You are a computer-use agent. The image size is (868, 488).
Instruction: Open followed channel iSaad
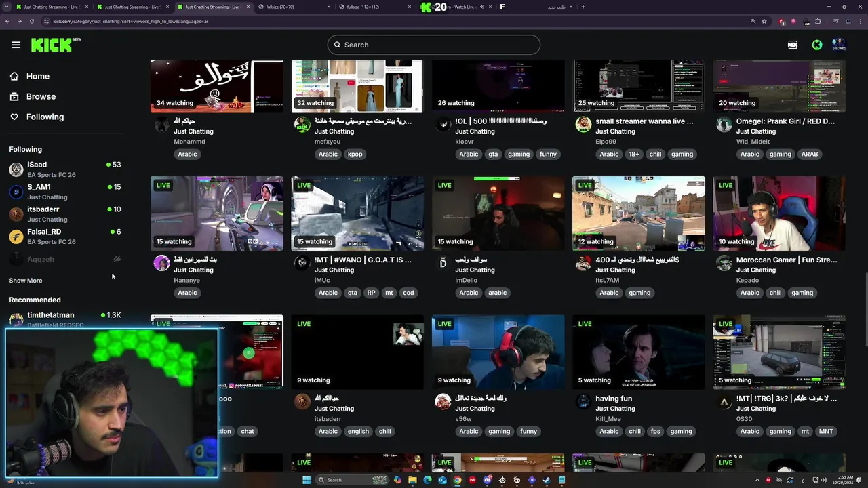tap(65, 169)
